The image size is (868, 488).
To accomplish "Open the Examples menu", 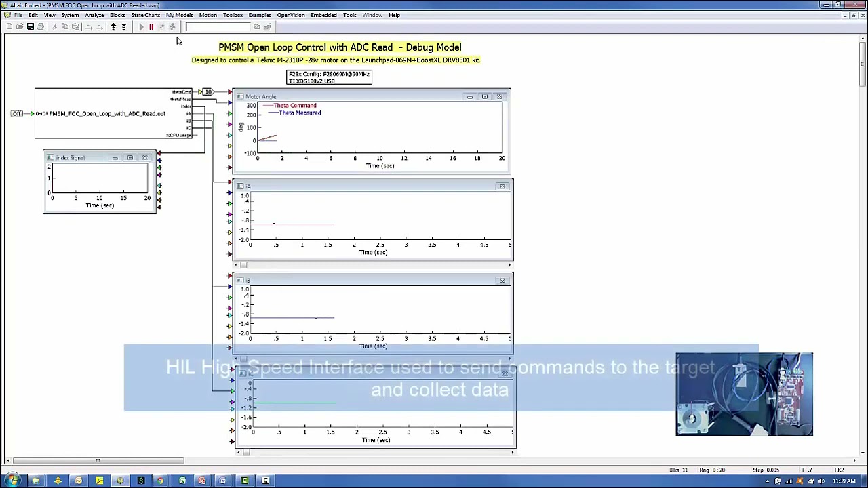I will point(260,15).
